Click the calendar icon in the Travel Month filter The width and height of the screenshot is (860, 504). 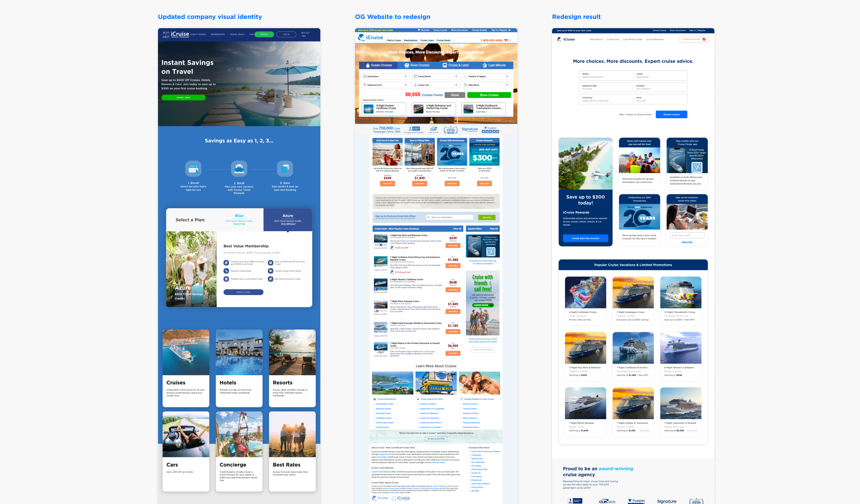[415, 76]
